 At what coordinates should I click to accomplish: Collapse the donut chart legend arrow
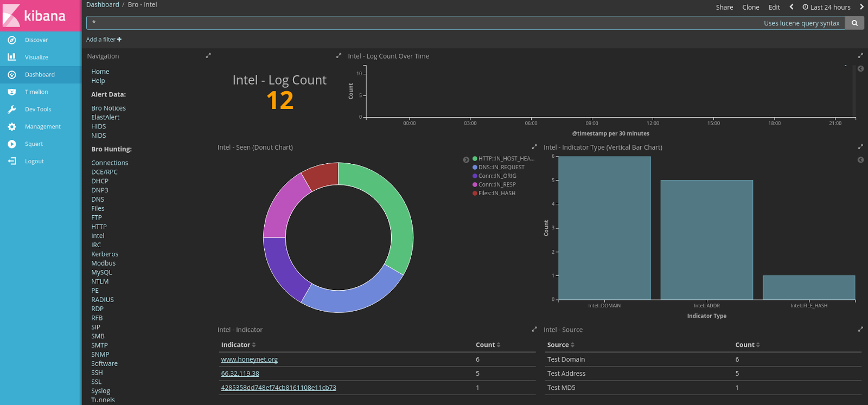pos(466,160)
